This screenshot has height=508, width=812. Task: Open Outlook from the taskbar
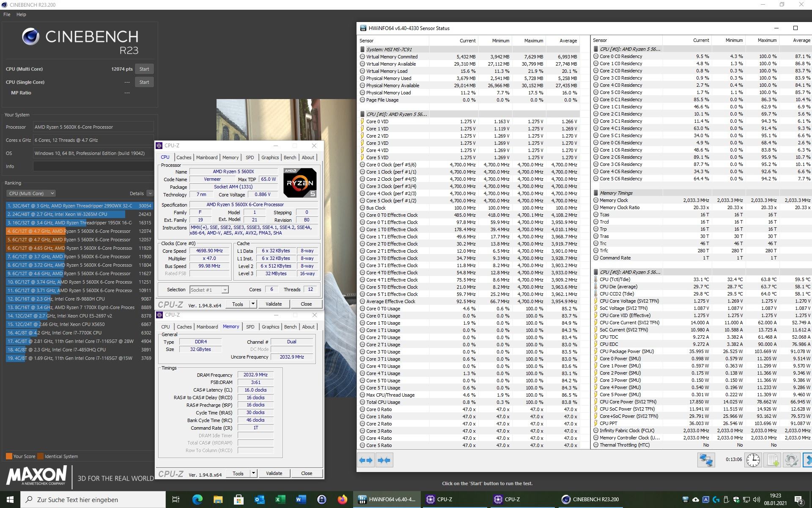(259, 500)
